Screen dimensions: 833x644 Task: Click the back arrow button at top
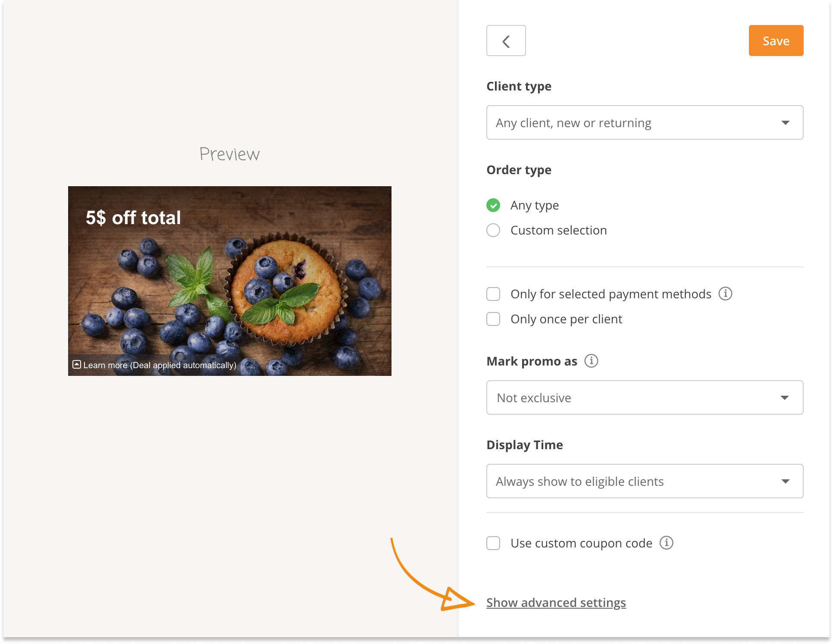pos(506,41)
